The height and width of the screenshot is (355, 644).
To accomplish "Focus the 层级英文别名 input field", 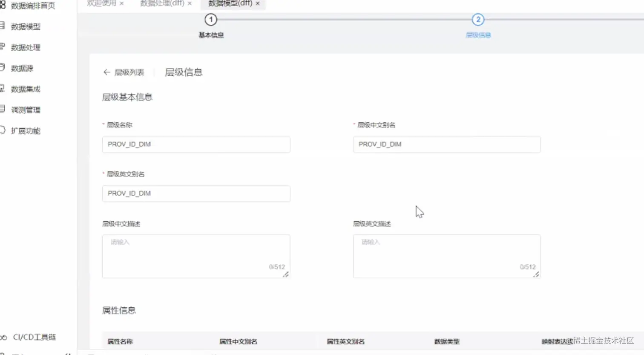I will click(196, 193).
